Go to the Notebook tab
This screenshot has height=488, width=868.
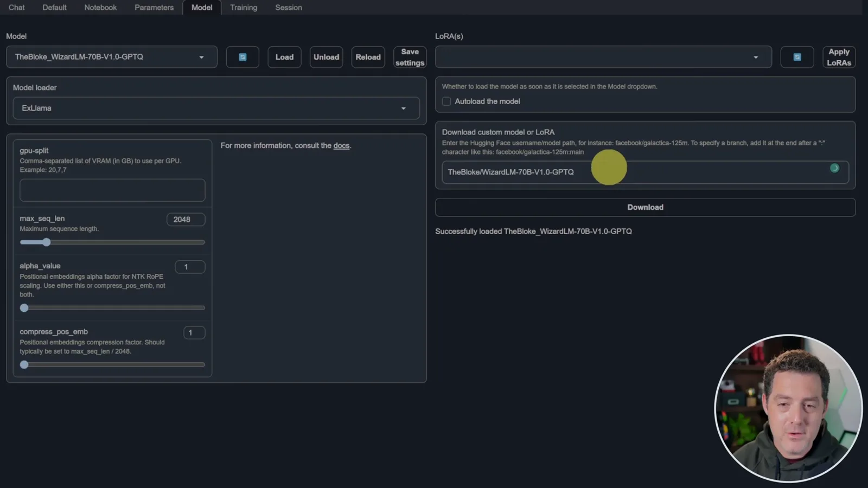pos(100,8)
